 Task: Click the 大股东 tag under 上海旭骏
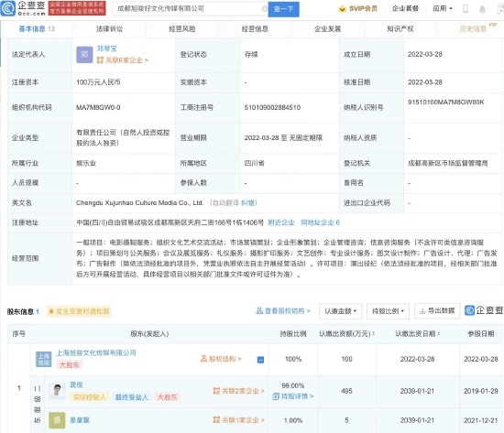(70, 365)
